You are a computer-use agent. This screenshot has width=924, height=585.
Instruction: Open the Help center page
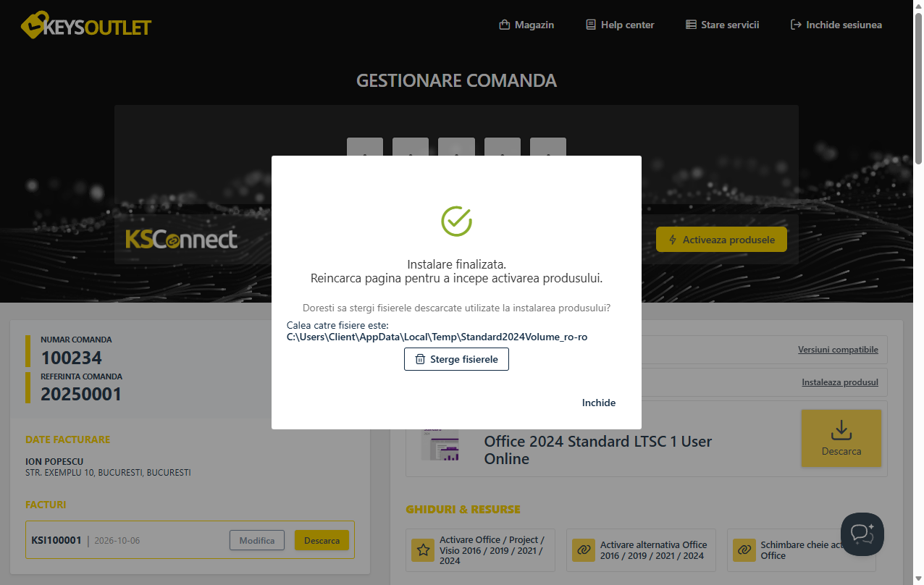(x=620, y=25)
